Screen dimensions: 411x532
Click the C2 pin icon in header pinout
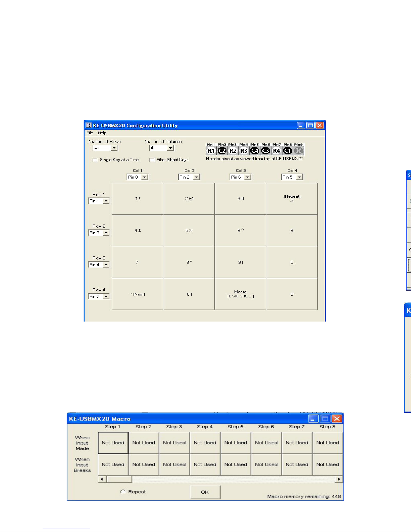(x=222, y=151)
